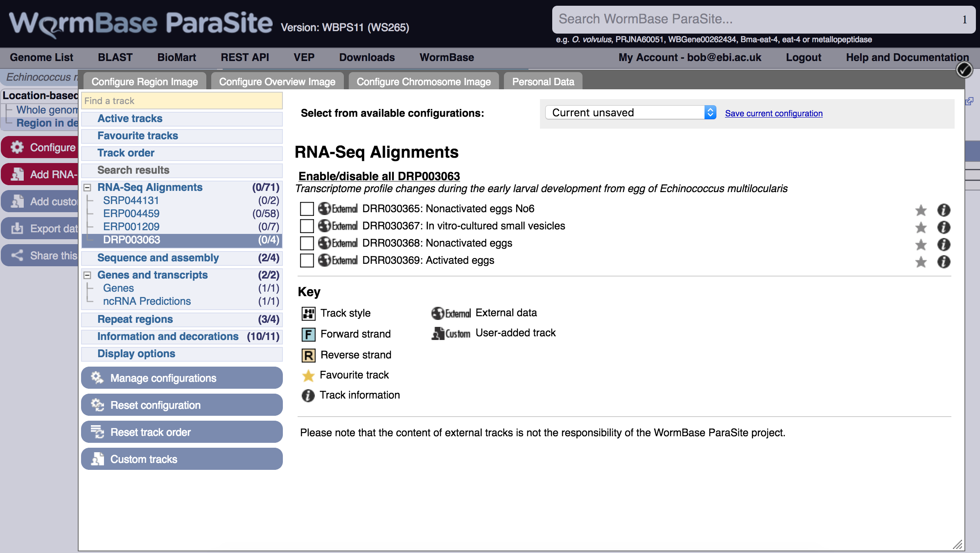This screenshot has height=553, width=980.
Task: Open the Current unsaved configurations dropdown
Action: coord(630,113)
